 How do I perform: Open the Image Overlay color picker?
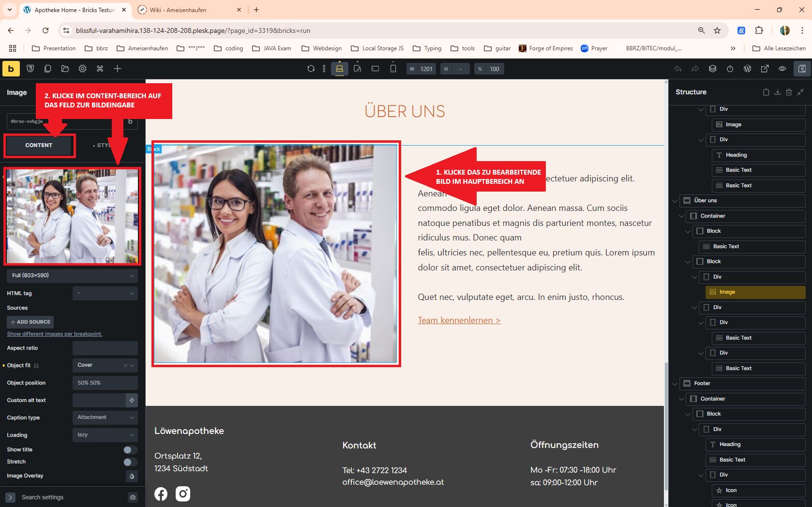(132, 476)
